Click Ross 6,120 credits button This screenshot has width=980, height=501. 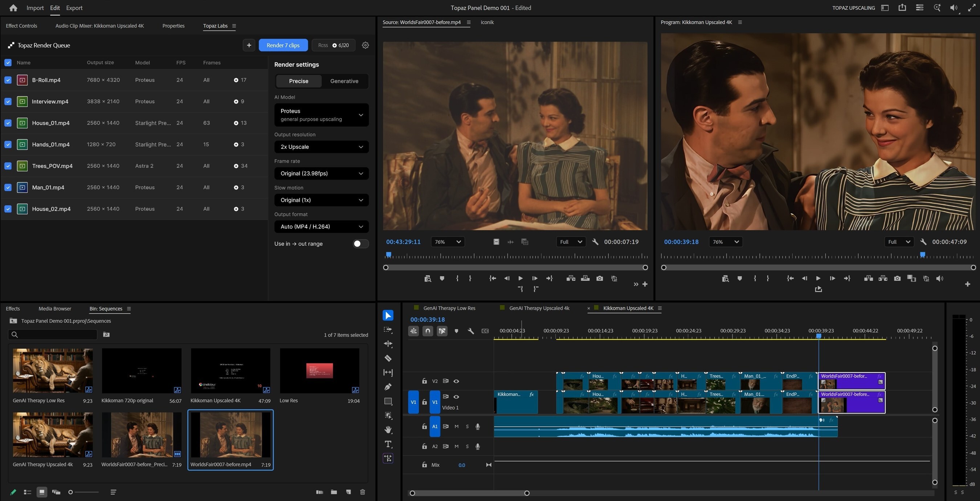point(334,45)
